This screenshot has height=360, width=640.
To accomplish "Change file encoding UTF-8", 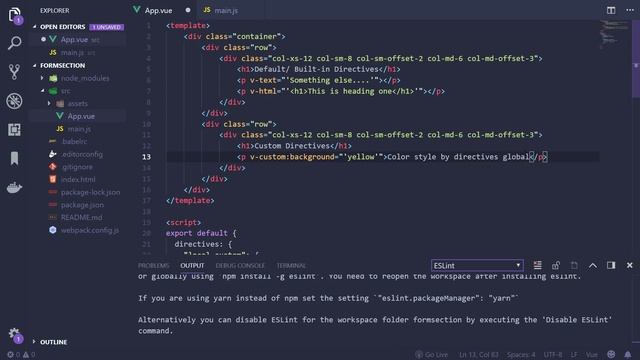I will 553,355.
